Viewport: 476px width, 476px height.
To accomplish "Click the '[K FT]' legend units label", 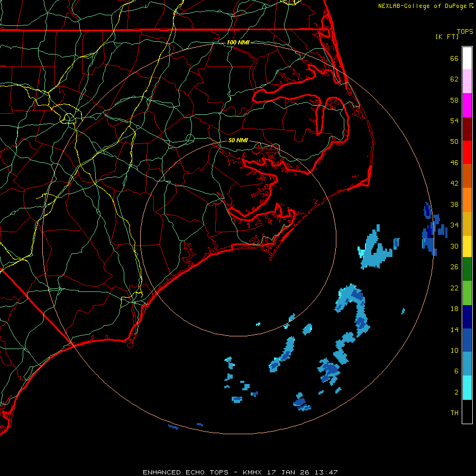I will tap(447, 36).
